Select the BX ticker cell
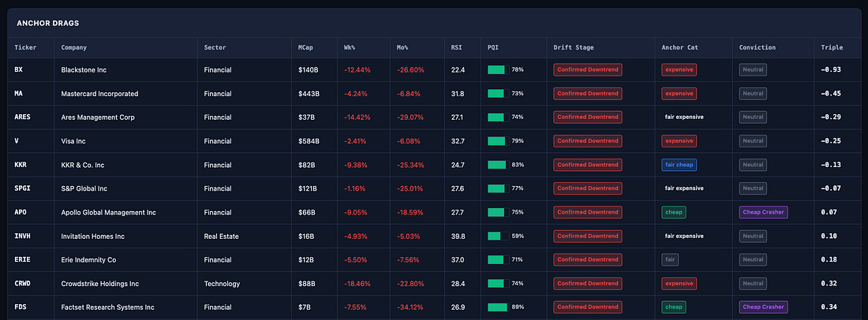 [18, 70]
